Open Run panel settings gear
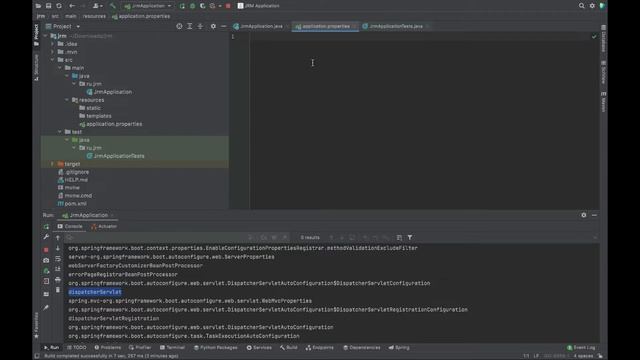 584,215
